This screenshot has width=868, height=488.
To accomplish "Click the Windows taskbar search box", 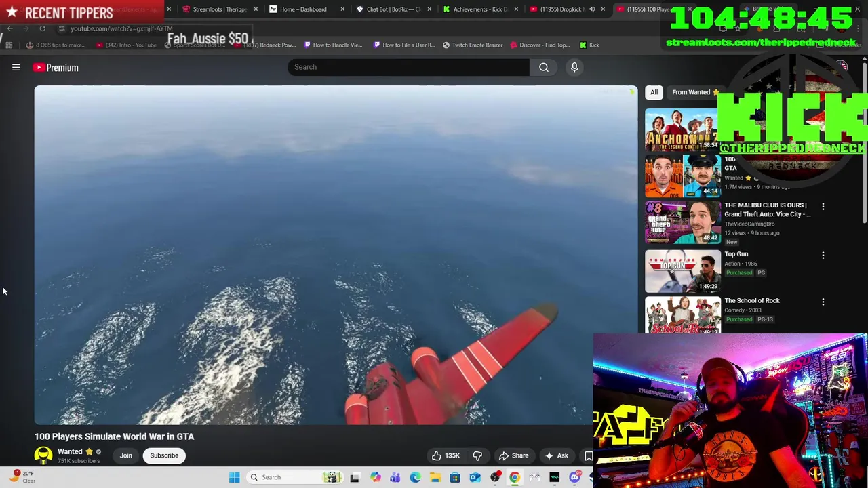I will 294,477.
